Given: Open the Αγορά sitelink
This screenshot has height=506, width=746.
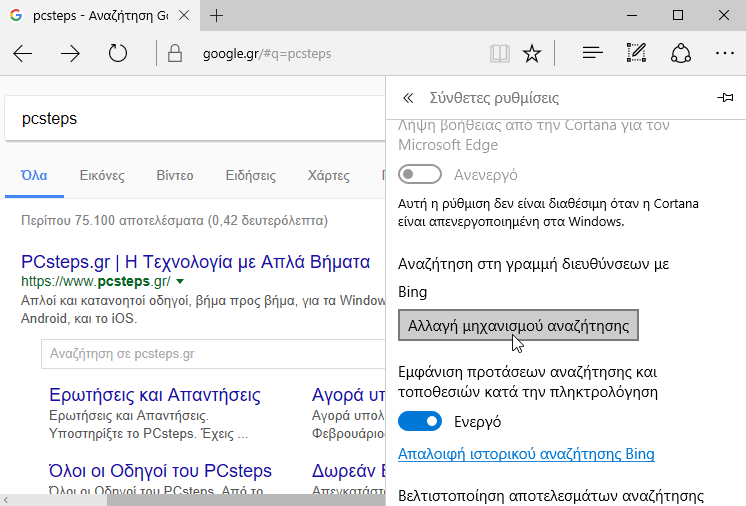Looking at the screenshot, I should [349, 395].
